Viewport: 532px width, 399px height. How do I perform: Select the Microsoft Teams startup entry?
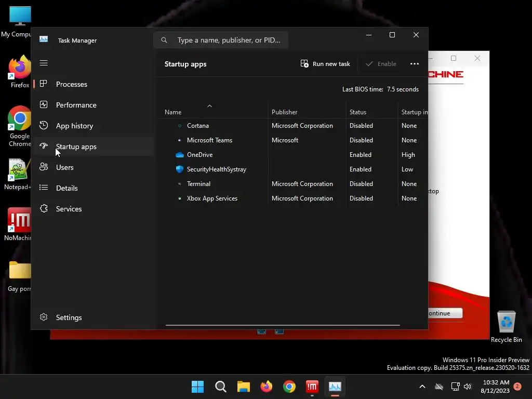click(x=292, y=140)
